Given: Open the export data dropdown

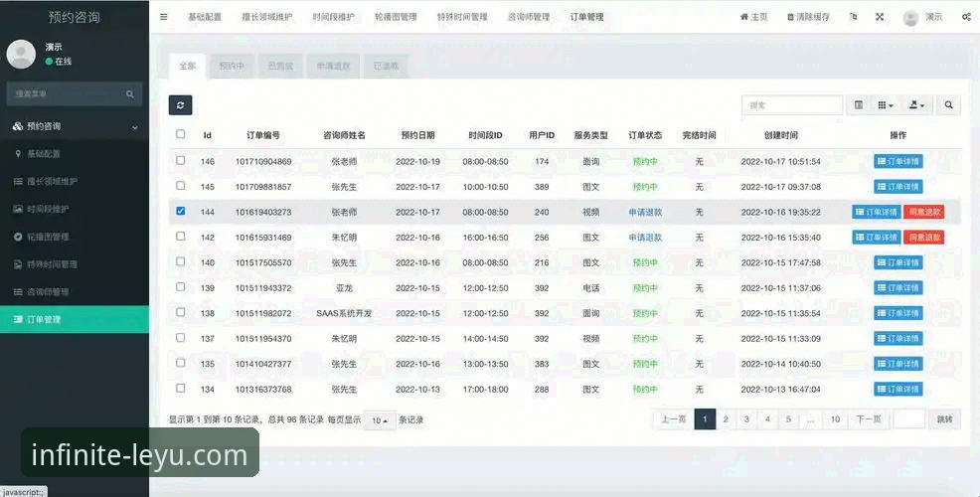Looking at the screenshot, I should pyautogui.click(x=916, y=105).
